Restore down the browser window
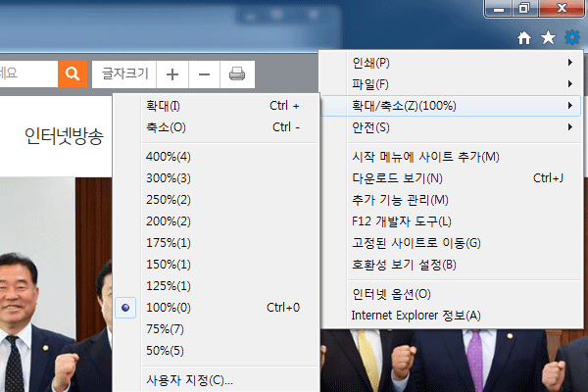588x392 pixels. point(524,9)
